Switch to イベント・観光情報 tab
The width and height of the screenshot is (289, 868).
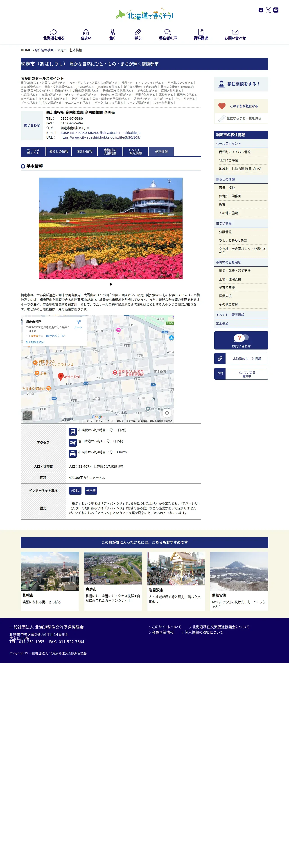(x=135, y=152)
